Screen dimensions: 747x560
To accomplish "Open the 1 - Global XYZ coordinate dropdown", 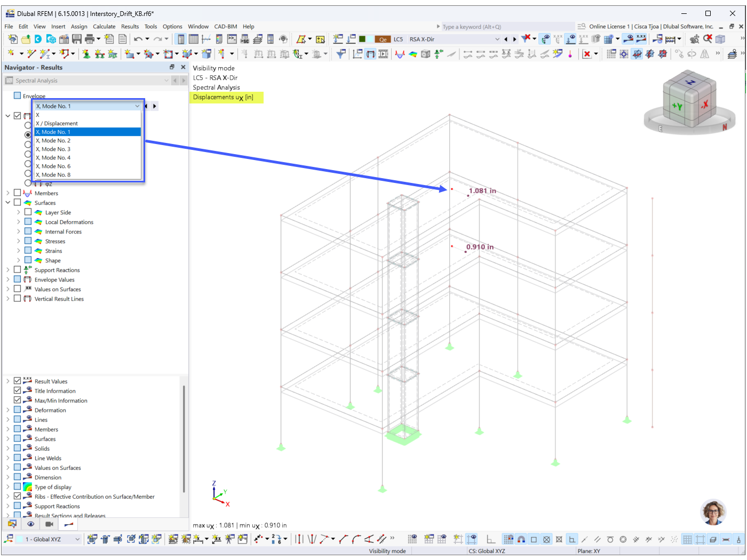I will click(49, 539).
